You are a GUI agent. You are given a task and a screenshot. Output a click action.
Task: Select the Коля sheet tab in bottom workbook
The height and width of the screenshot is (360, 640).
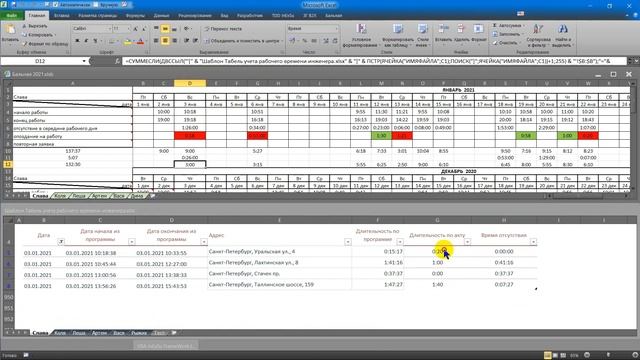(60, 333)
